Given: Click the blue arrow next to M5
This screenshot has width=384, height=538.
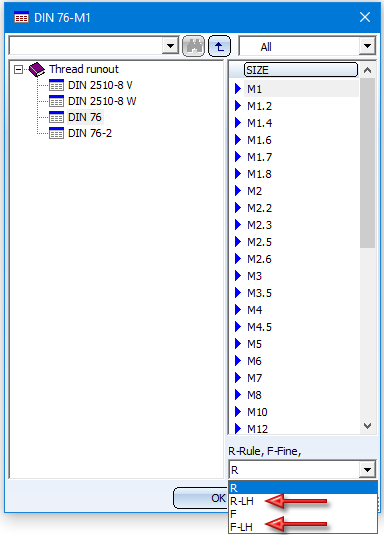Looking at the screenshot, I should pyautogui.click(x=238, y=343).
